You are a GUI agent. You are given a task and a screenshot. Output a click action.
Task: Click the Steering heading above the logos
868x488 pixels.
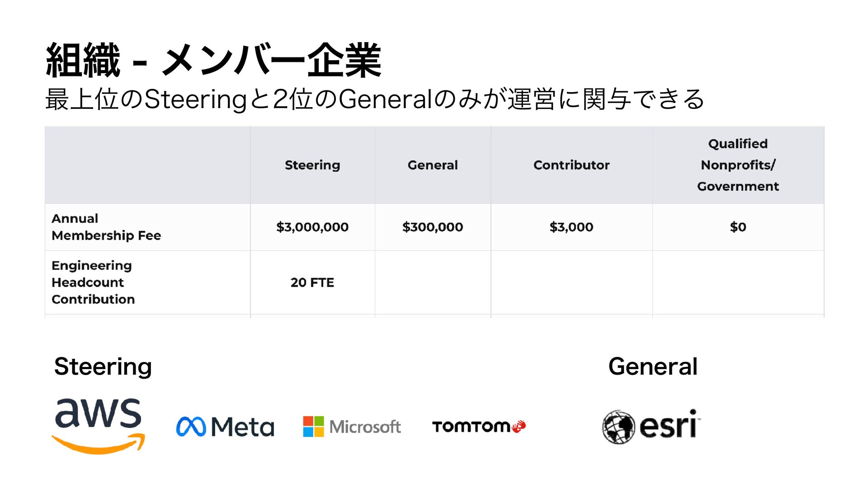[103, 366]
